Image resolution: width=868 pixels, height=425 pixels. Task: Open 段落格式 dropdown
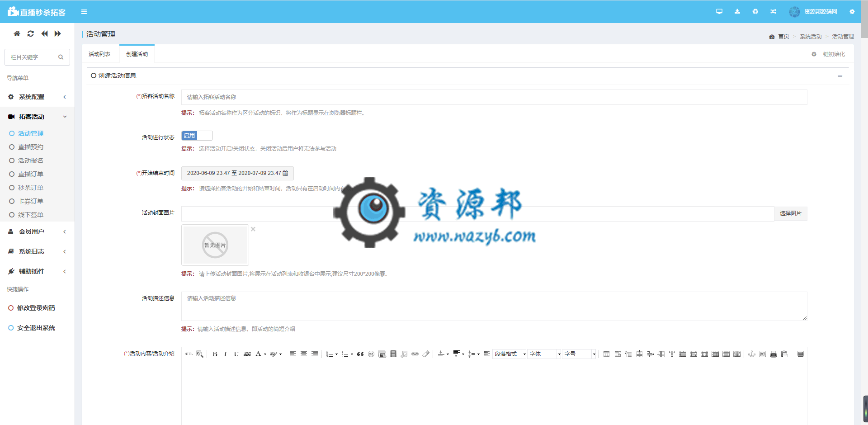510,354
